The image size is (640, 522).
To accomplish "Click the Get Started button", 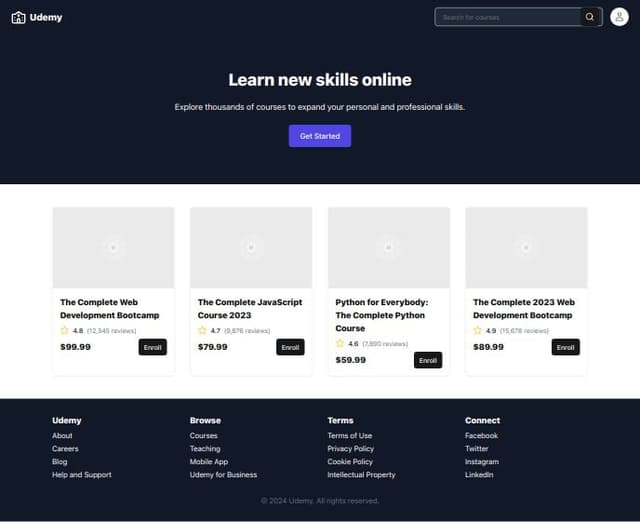I will click(x=320, y=136).
